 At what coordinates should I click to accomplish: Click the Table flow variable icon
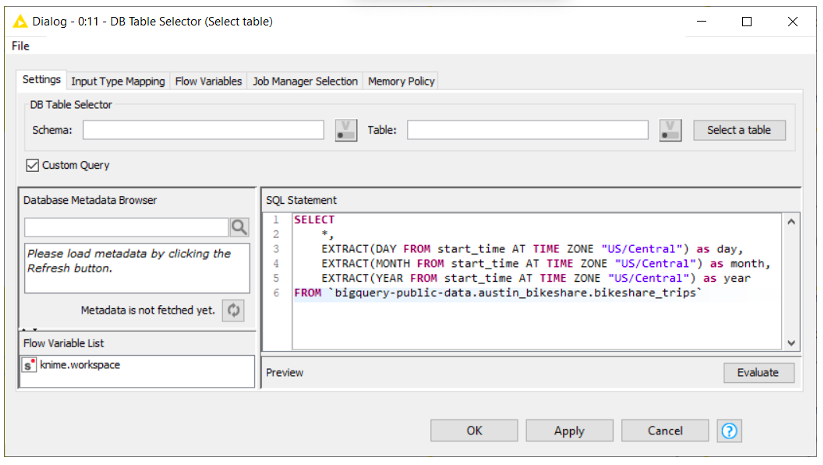click(670, 130)
